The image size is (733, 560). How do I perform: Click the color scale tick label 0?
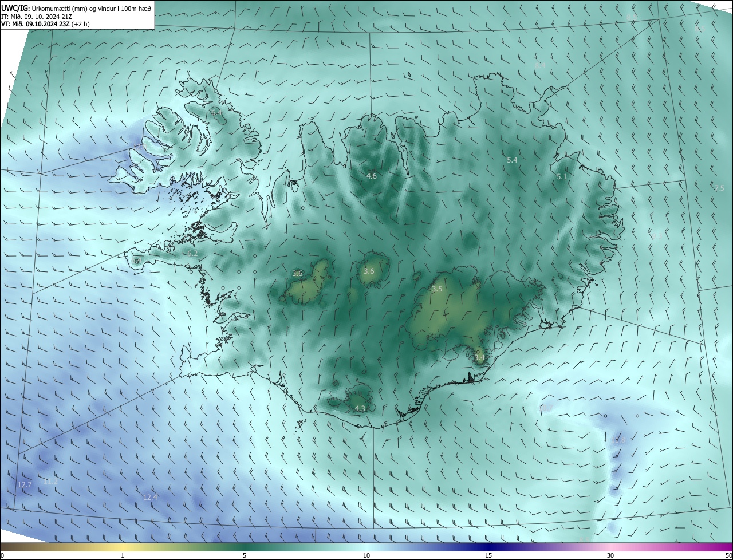click(2, 555)
